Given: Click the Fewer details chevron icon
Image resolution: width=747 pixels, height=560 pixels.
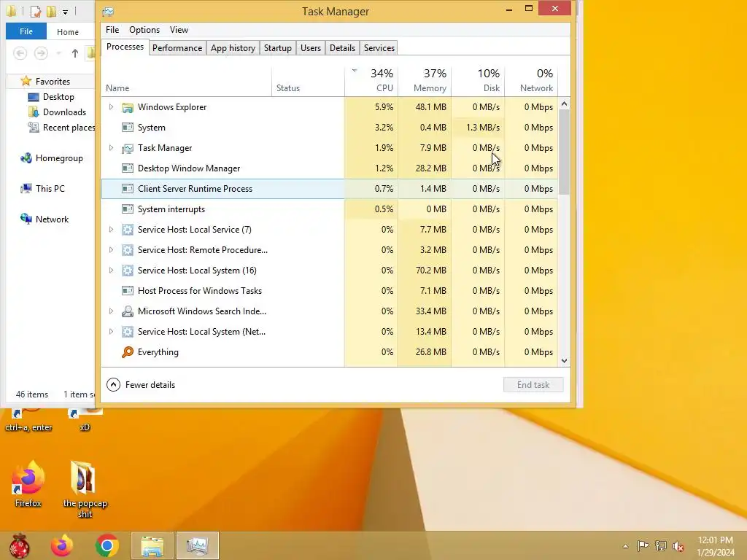Looking at the screenshot, I should click(x=113, y=385).
